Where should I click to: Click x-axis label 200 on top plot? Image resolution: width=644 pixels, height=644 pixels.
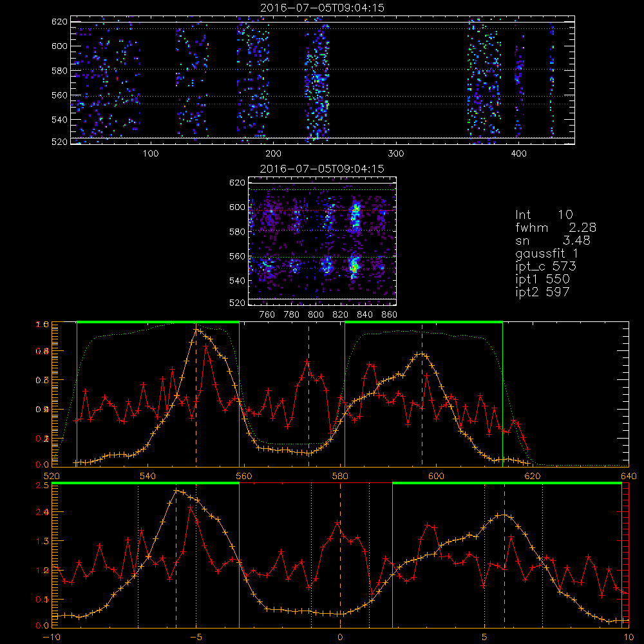[x=273, y=154]
